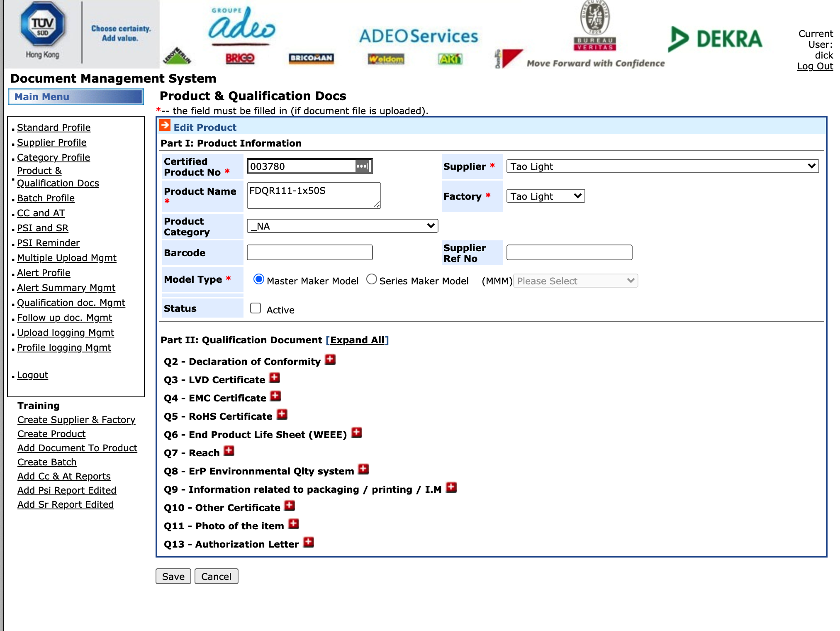
Task: Open Standard Profile from main menu
Action: tap(54, 127)
